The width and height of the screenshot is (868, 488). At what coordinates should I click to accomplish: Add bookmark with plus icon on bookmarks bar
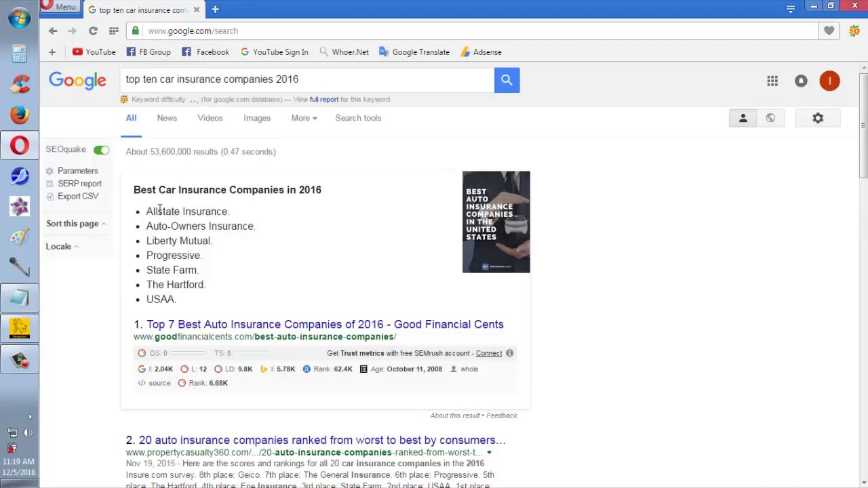52,52
